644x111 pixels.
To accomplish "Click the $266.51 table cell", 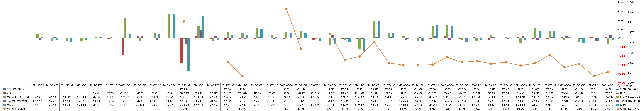I will 169,105.
